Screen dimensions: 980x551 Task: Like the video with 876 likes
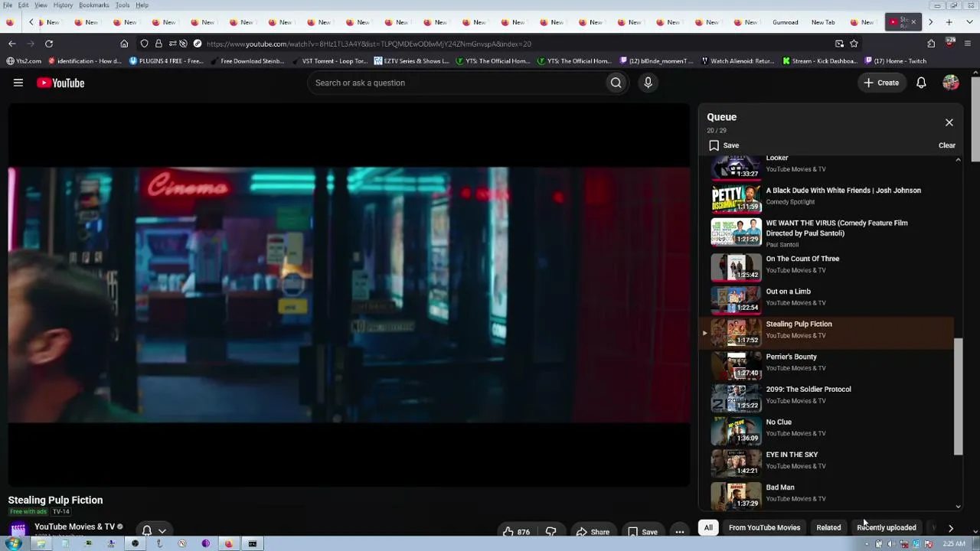coord(516,532)
